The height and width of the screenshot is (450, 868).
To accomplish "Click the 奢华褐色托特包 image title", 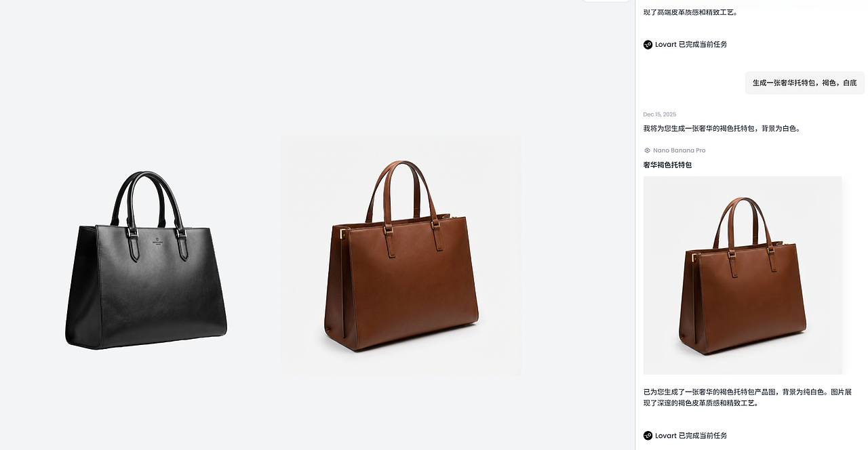I will tap(667, 165).
